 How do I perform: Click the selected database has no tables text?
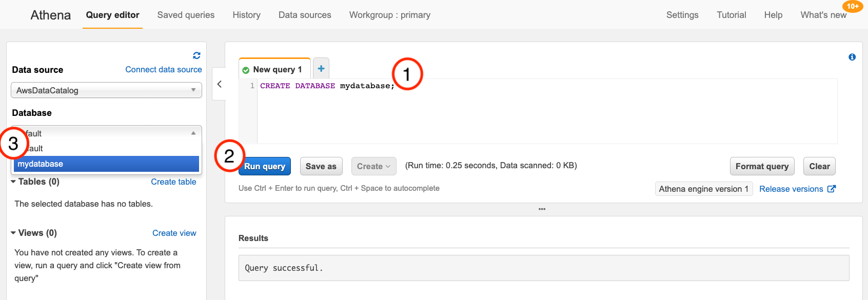[84, 204]
